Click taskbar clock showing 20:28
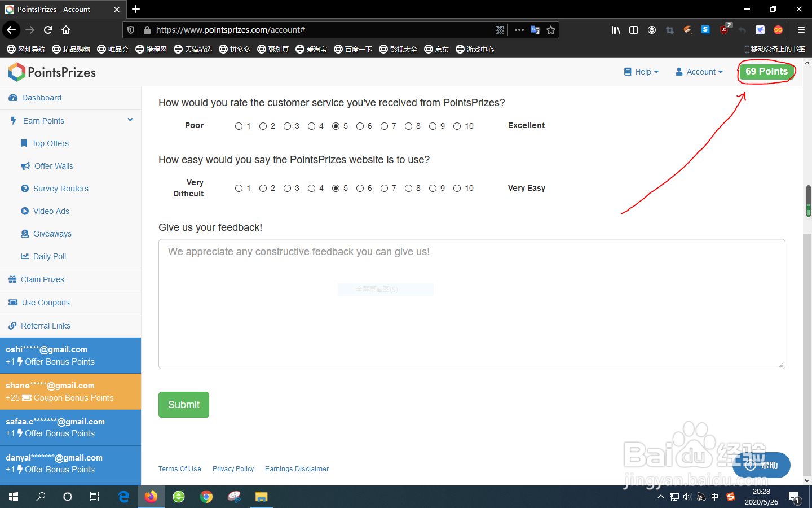812x508 pixels. (761, 497)
